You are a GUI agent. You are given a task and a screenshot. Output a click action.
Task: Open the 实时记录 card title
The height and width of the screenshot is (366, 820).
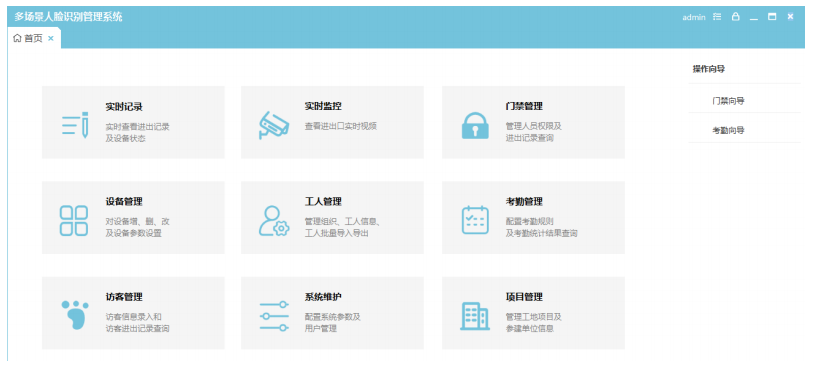(124, 107)
